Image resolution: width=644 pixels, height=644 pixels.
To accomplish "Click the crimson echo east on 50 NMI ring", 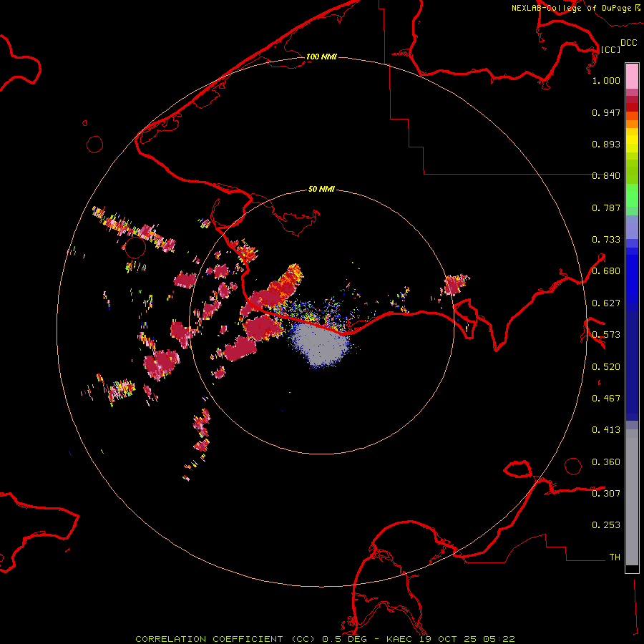I will point(456,284).
